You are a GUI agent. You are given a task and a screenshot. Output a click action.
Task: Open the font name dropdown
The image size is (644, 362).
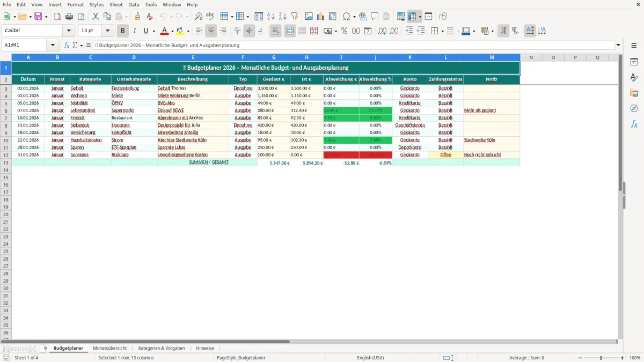coord(69,31)
